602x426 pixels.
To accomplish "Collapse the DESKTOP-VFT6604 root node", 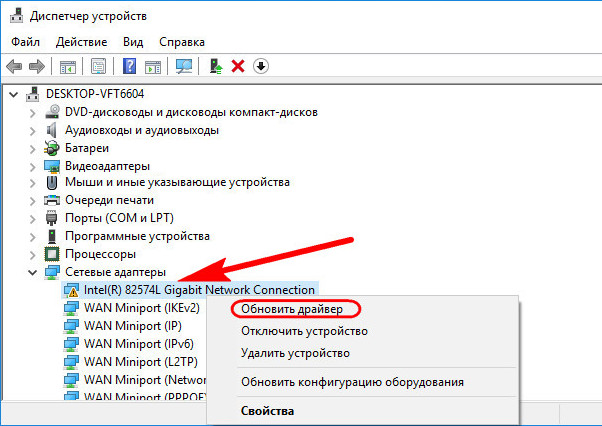I will 12,93.
